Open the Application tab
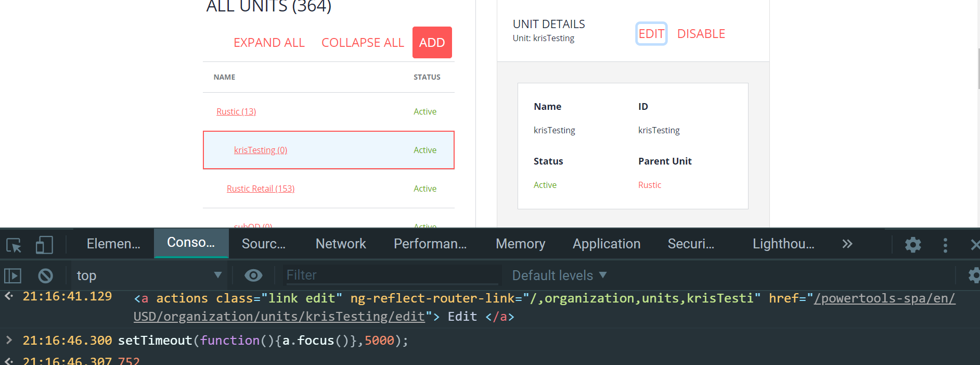980x365 pixels. [607, 244]
